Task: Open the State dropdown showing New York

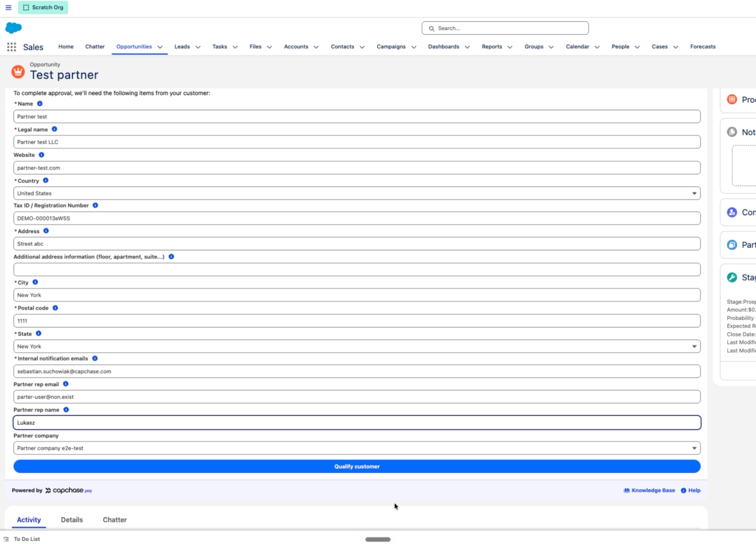Action: pyautogui.click(x=357, y=346)
